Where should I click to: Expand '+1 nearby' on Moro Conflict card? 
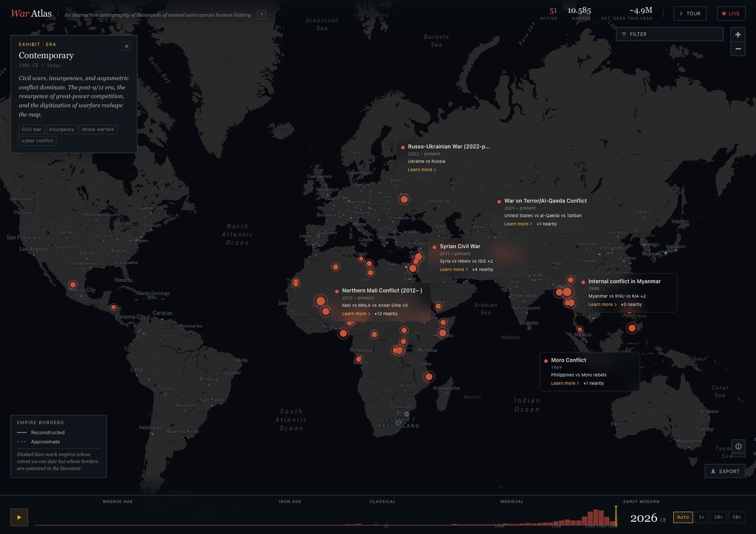[593, 383]
